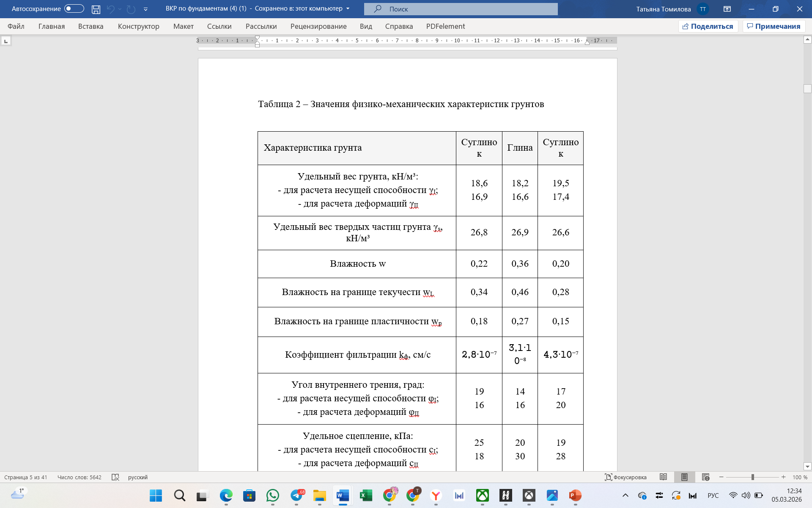Click the vertical scrollbar down arrow

point(807,467)
